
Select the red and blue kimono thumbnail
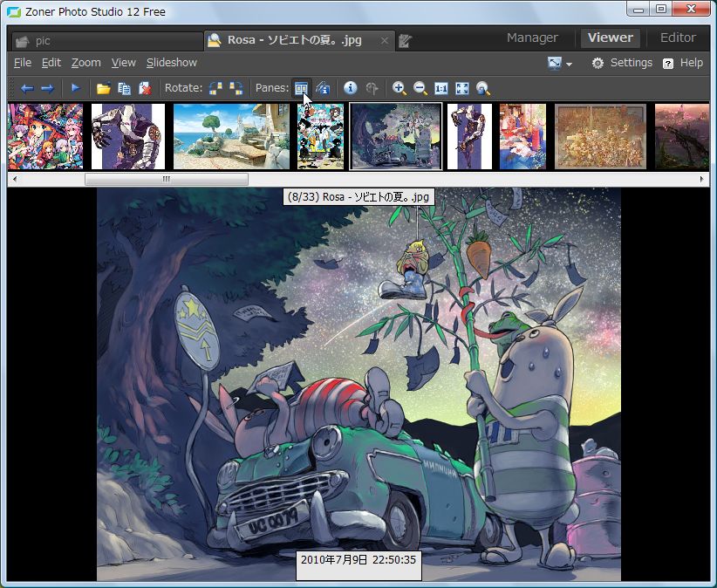coord(522,136)
